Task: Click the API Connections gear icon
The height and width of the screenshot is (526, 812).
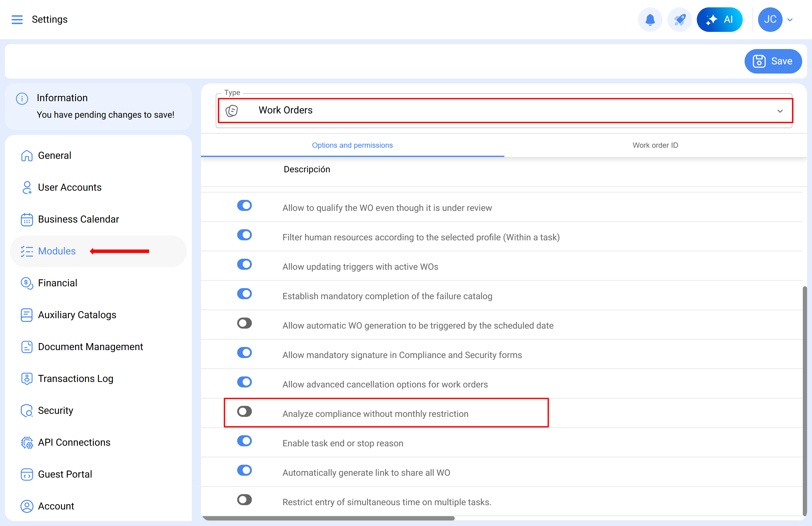Action: point(27,443)
